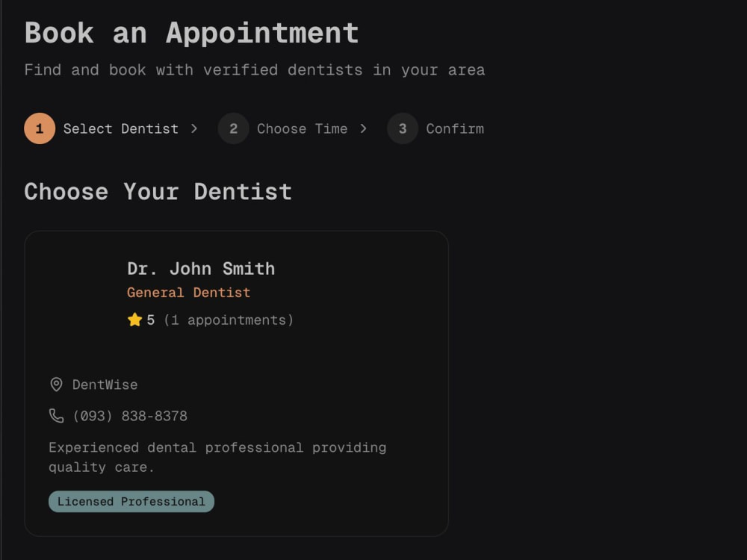Go to the 'Choose Time' step

302,128
